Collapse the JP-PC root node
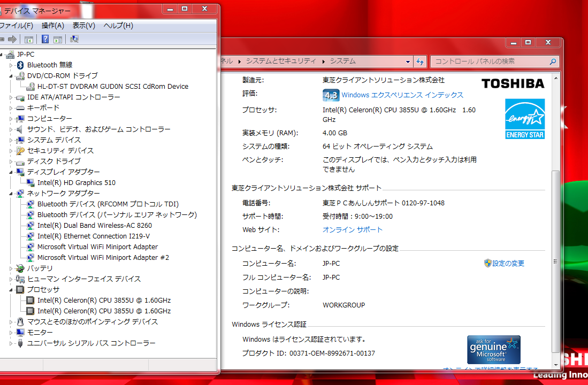This screenshot has width=588, height=385. click(1, 55)
